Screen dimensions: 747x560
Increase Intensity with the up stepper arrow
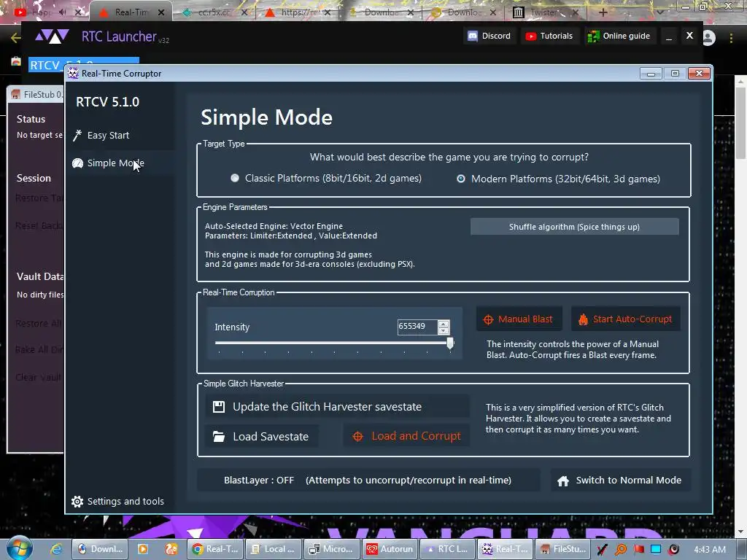(x=444, y=323)
